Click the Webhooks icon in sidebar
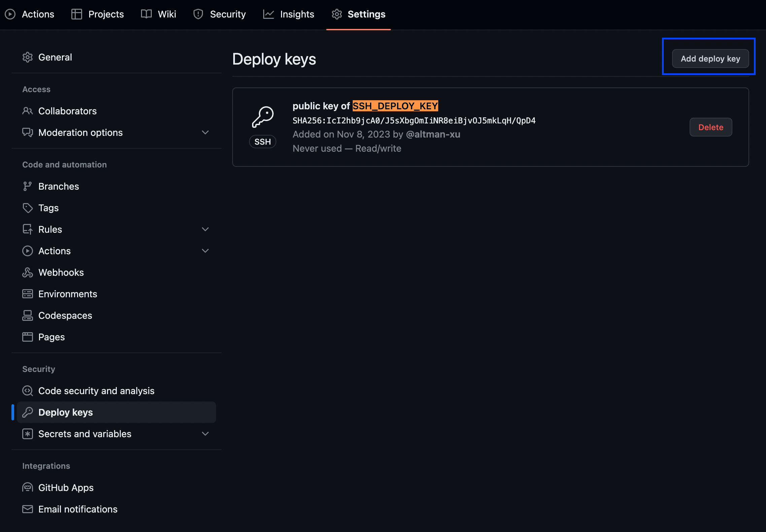Screen dimensions: 766x532 (x=28, y=272)
